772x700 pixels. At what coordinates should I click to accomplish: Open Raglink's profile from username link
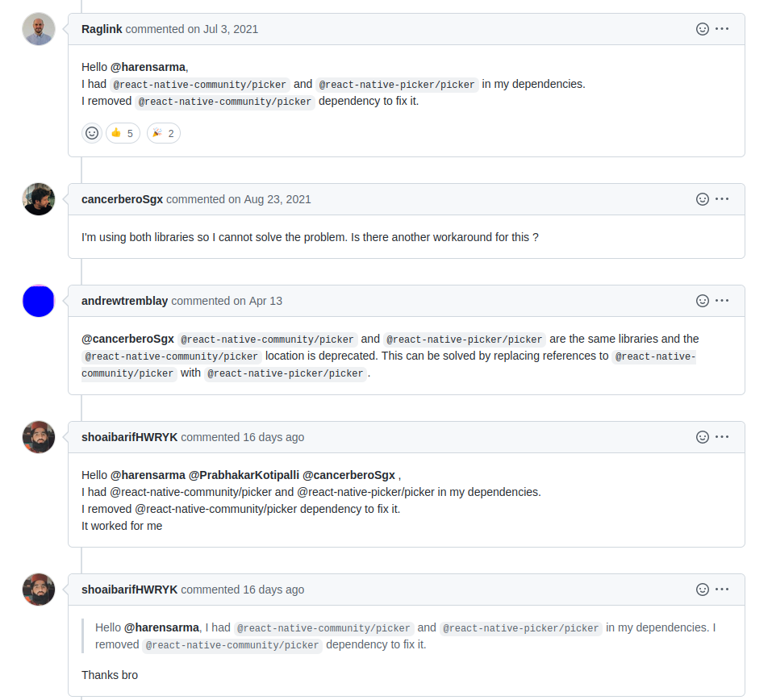coord(102,29)
